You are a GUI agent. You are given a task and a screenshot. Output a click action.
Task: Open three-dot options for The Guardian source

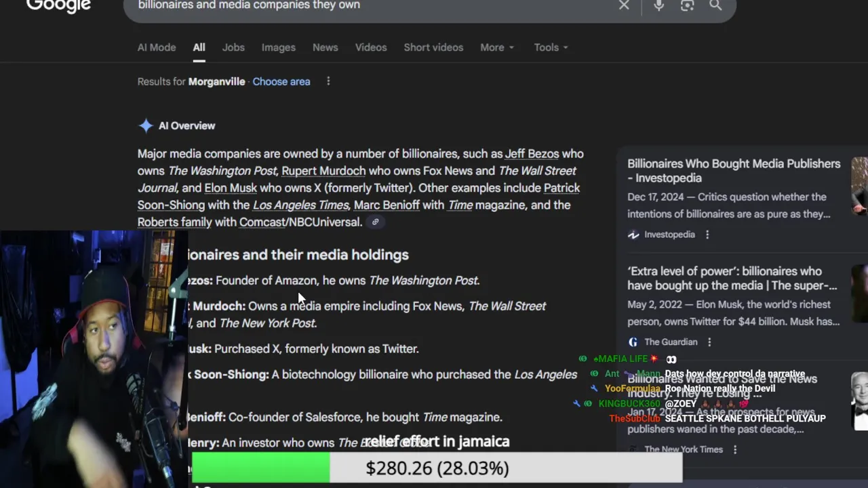[x=709, y=342]
